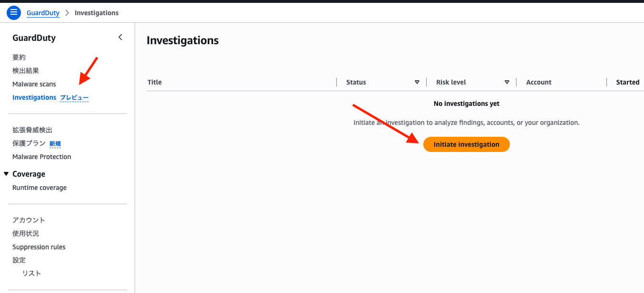This screenshot has height=293, width=644.
Task: Click the GuardDuty sidebar title
Action: [34, 38]
